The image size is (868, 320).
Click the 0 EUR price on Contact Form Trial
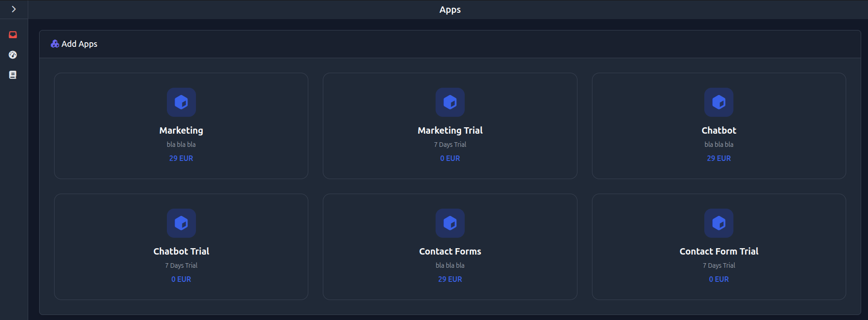[x=718, y=279]
